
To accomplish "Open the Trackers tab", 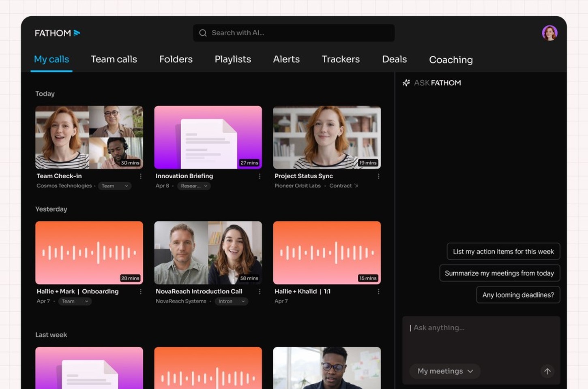I will [x=341, y=59].
